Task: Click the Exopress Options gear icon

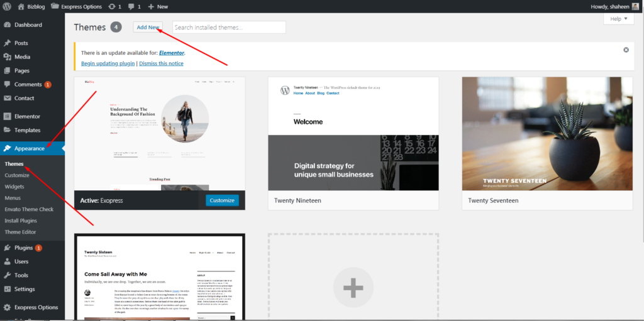Action: click(x=7, y=307)
